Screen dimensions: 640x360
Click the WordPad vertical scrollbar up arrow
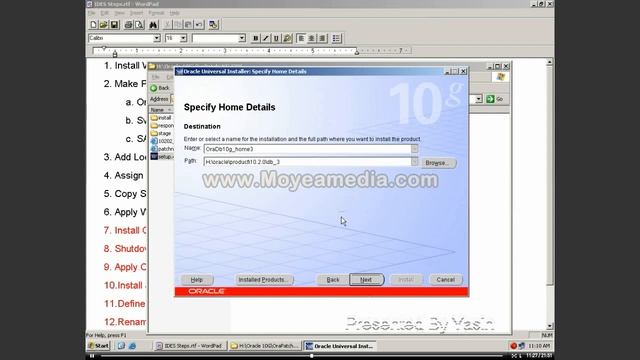(549, 62)
